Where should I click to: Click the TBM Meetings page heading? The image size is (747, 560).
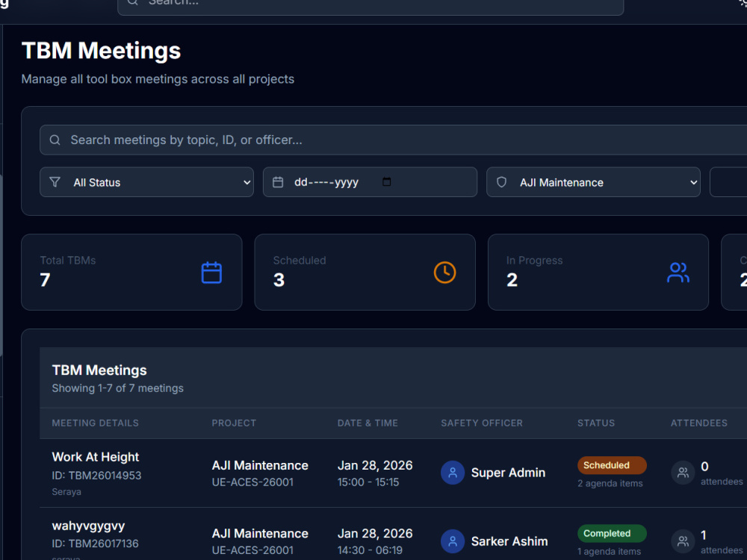101,51
